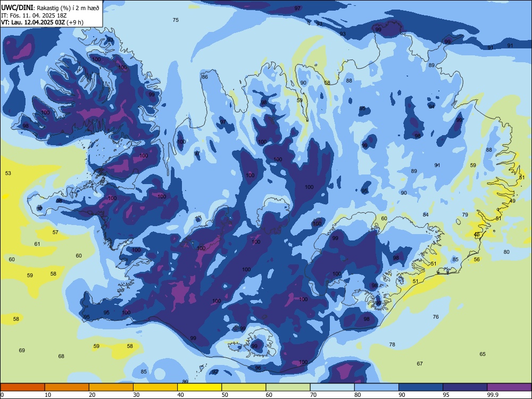This screenshot has width=532, height=399.
Task: Click the title "UWC/DINI: Rakastig (%) í 2 m hæð"
Action: click(50, 7)
